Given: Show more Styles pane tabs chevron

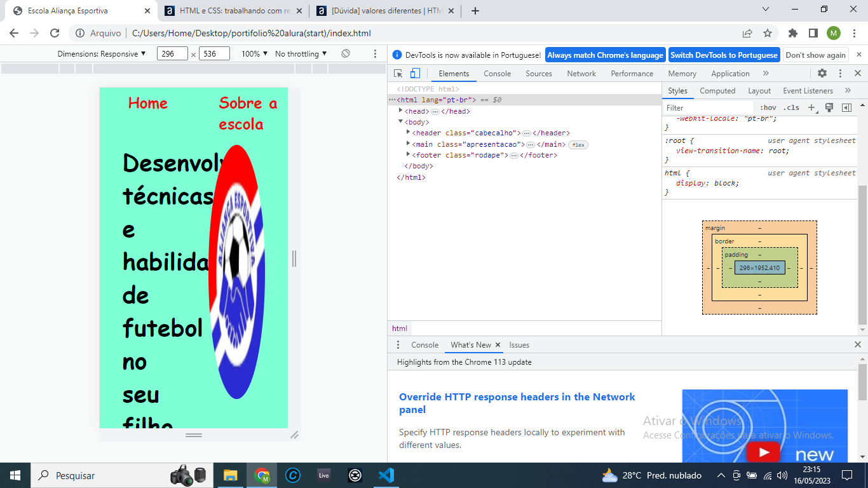Looking at the screenshot, I should pos(848,91).
